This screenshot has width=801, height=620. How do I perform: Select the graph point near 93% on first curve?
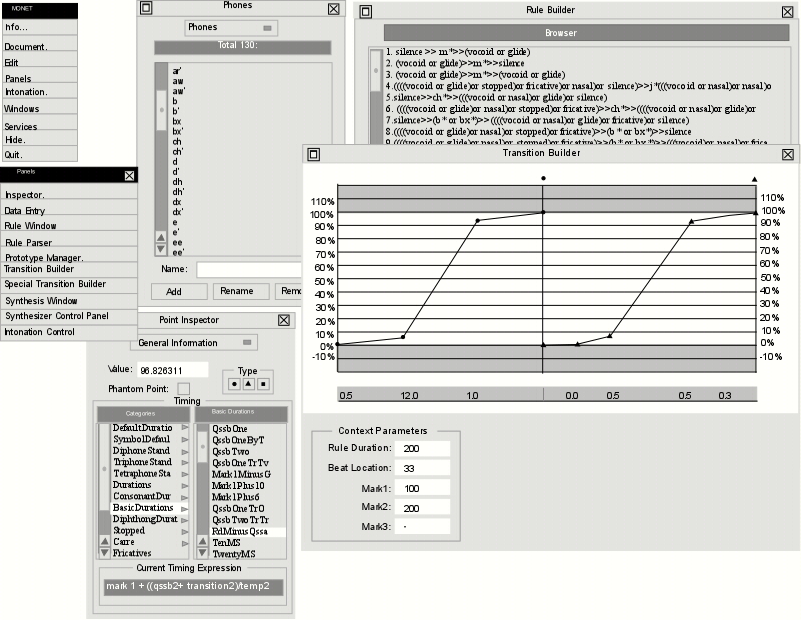478,221
